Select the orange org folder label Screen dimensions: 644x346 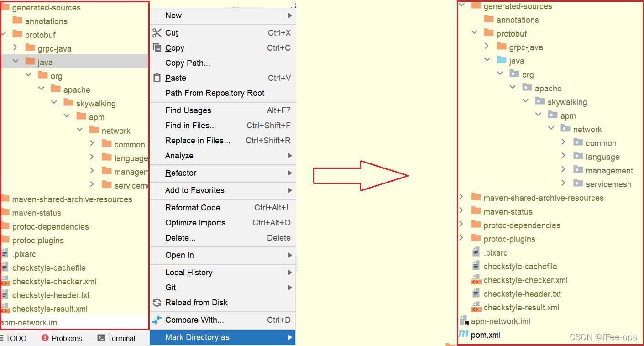pyautogui.click(x=57, y=76)
